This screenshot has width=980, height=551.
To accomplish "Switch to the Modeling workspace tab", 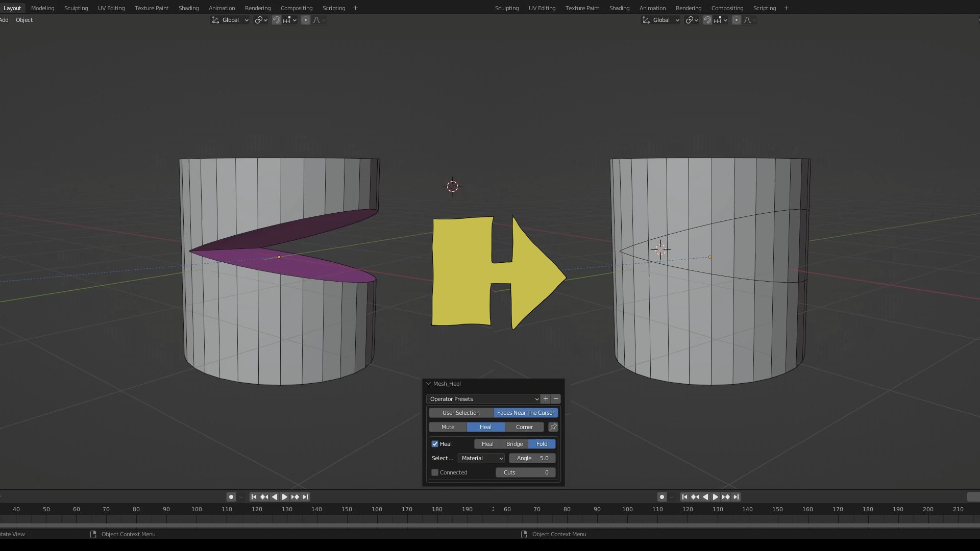I will (42, 8).
